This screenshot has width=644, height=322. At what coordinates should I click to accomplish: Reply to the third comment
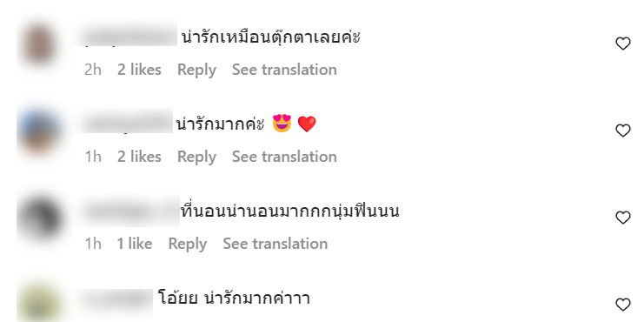(x=188, y=245)
